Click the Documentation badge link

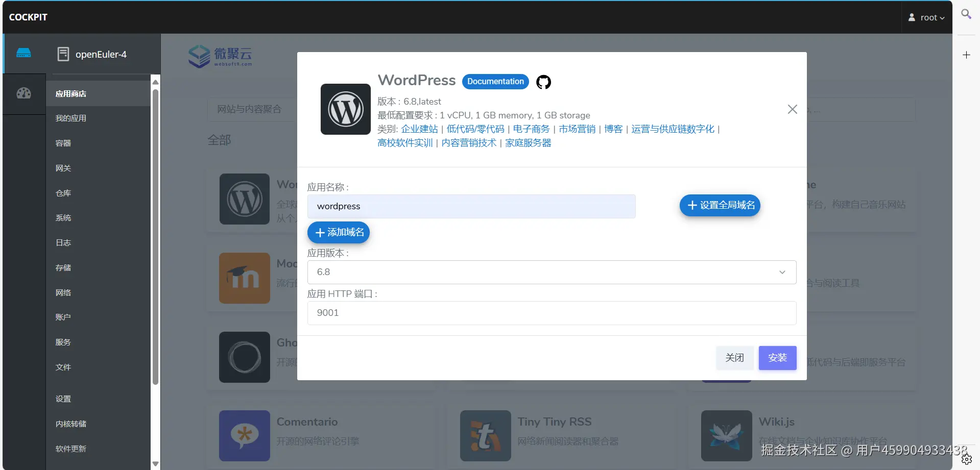point(495,82)
